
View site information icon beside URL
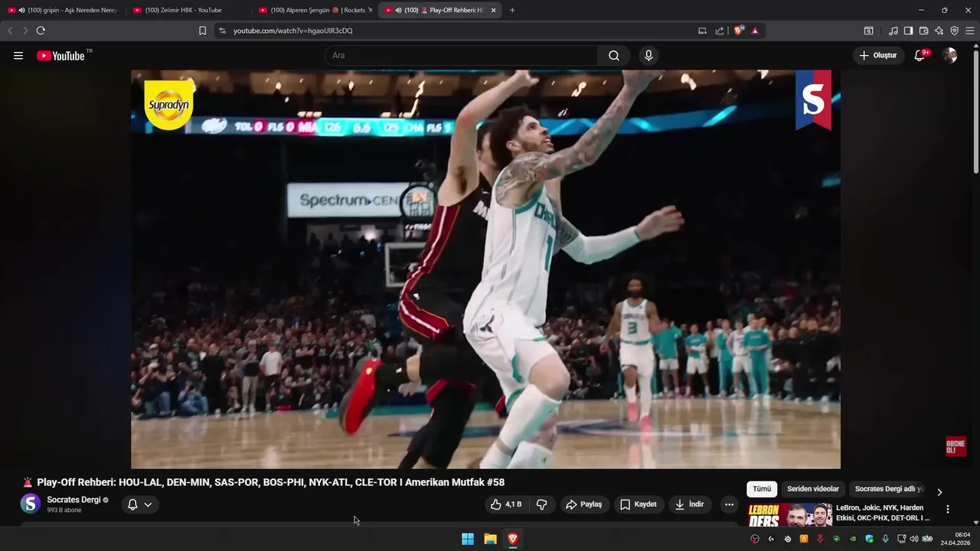point(222,31)
